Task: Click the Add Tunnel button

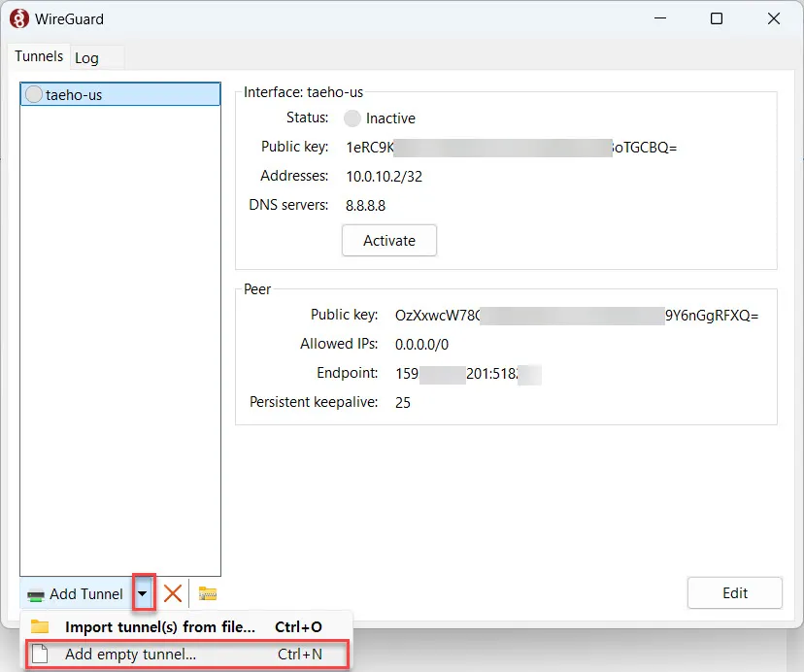Action: [76, 594]
